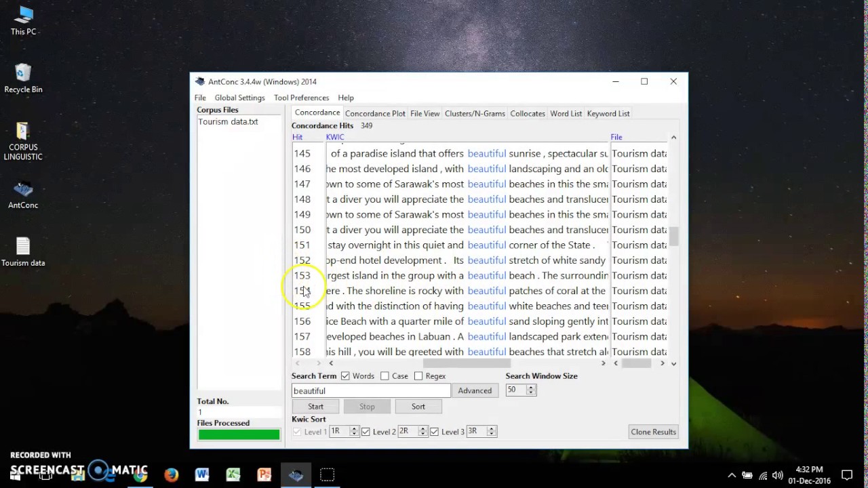Show hidden system tray icons
Screen dimensions: 868x488
[732, 475]
